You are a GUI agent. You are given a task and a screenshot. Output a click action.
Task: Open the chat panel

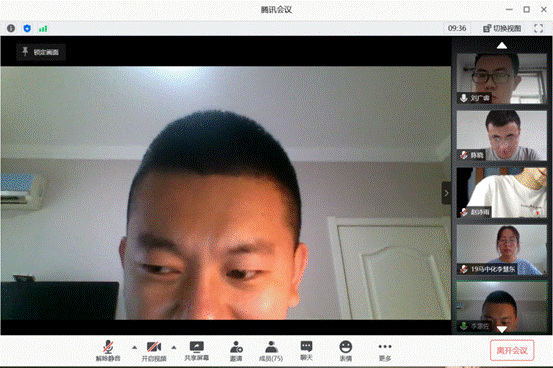click(306, 350)
